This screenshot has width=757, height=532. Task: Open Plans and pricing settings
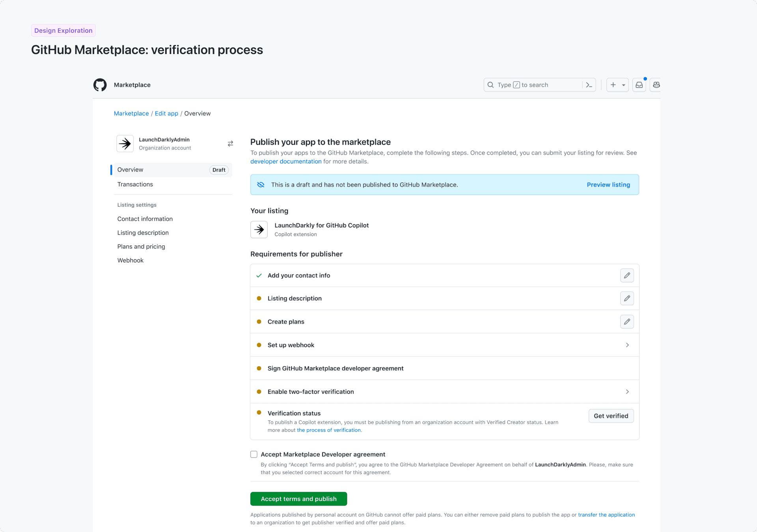pos(141,246)
